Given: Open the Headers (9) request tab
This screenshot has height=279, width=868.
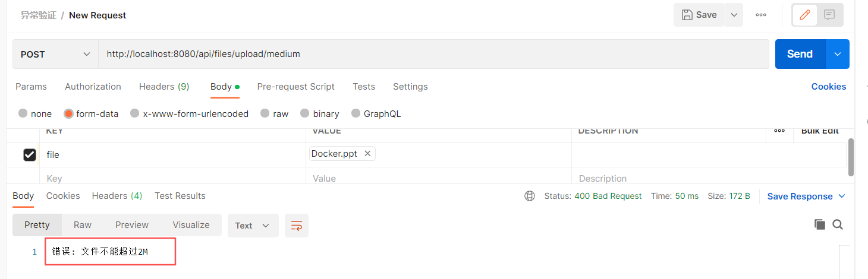Looking at the screenshot, I should (164, 87).
